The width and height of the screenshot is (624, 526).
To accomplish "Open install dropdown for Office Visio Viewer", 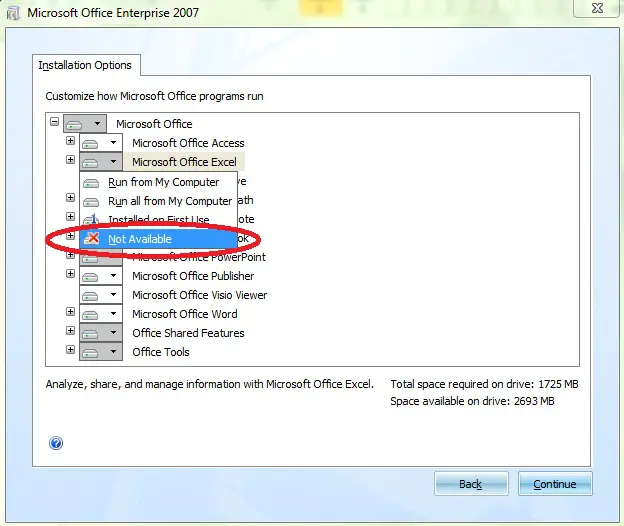I will (x=101, y=295).
